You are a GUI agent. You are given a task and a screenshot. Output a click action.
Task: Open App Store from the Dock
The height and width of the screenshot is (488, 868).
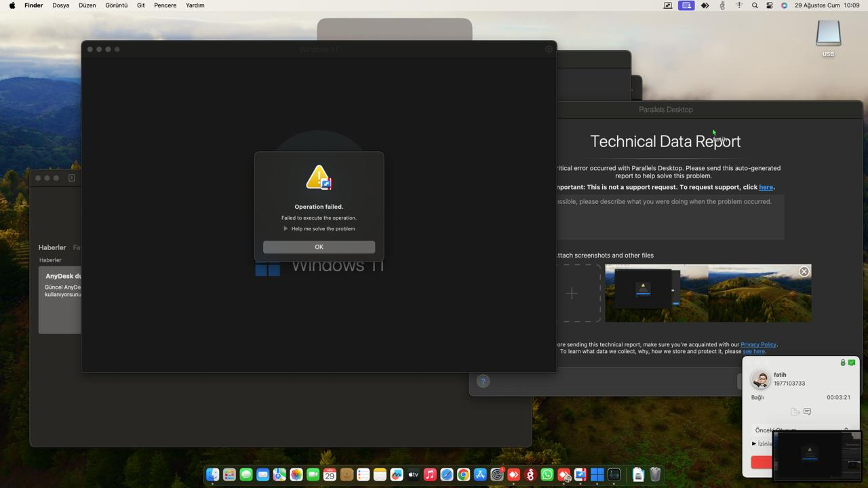pyautogui.click(x=480, y=475)
